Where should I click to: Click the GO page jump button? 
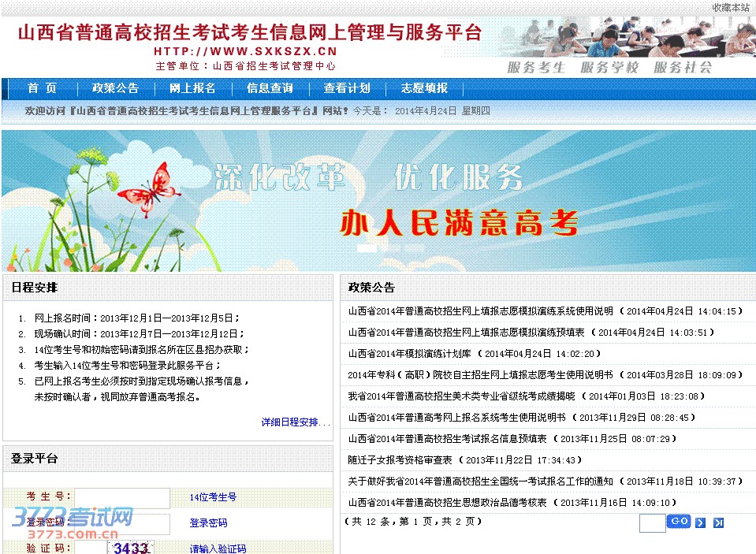[x=679, y=522]
